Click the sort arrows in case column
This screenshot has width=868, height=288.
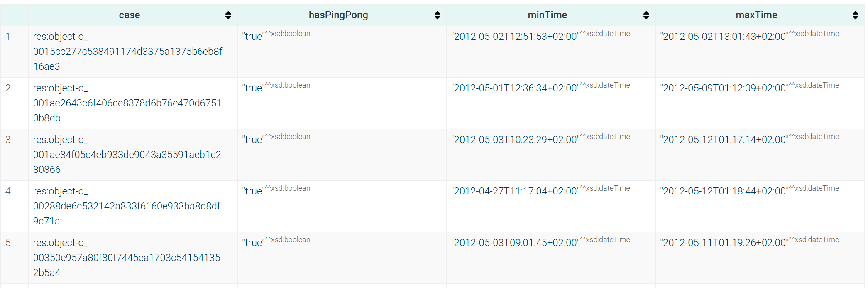pos(228,15)
